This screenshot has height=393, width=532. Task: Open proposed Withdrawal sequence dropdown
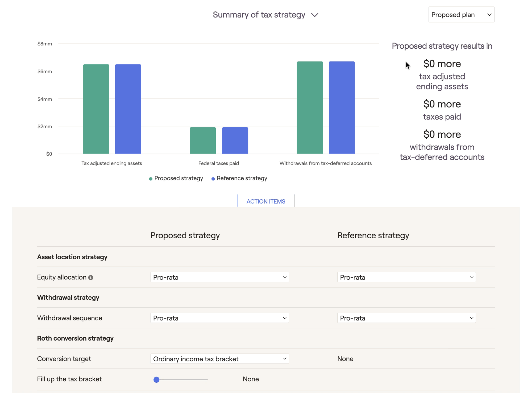point(219,318)
